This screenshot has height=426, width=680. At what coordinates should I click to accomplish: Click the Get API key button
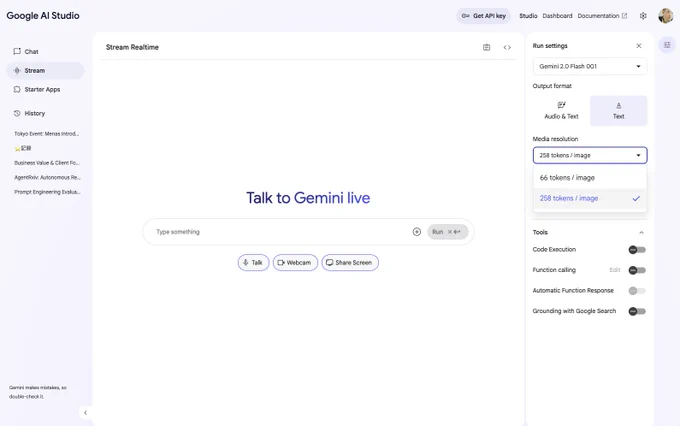click(x=484, y=16)
